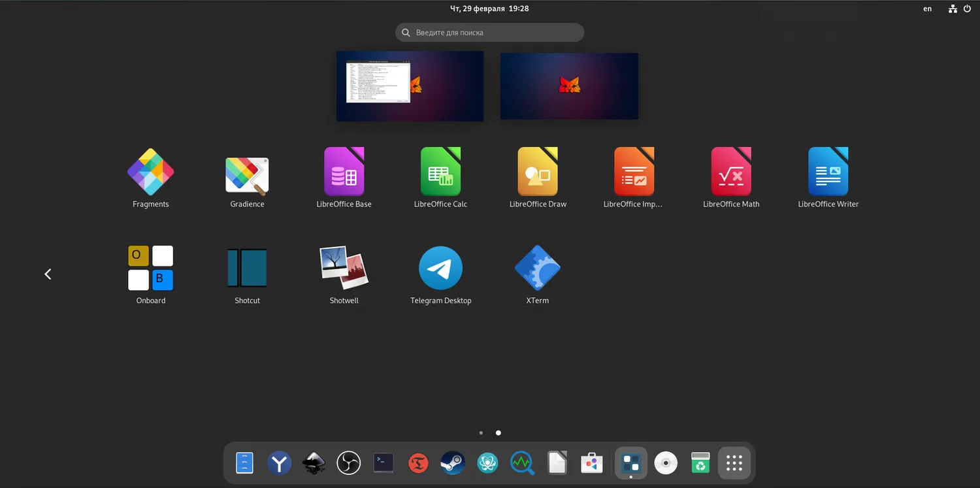Start LibreOffice Base
The width and height of the screenshot is (980, 488).
(344, 171)
